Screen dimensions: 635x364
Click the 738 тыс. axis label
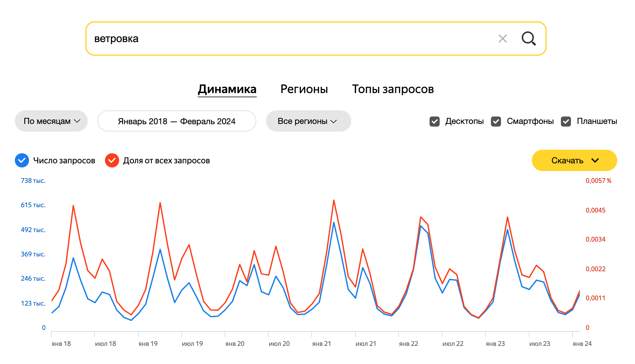(x=33, y=181)
